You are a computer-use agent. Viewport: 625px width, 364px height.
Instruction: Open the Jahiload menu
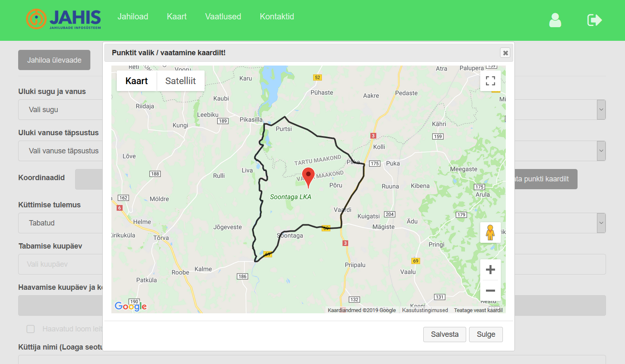(x=133, y=16)
